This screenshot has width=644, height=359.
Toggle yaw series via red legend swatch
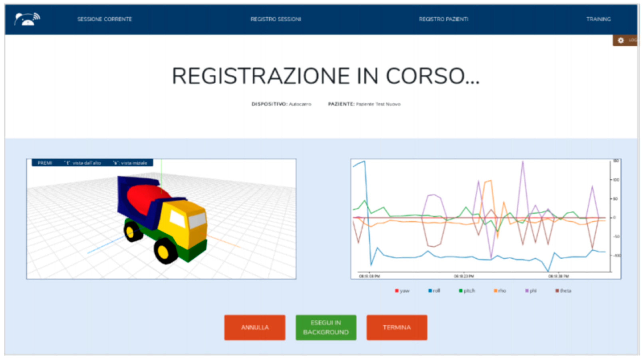(x=397, y=291)
